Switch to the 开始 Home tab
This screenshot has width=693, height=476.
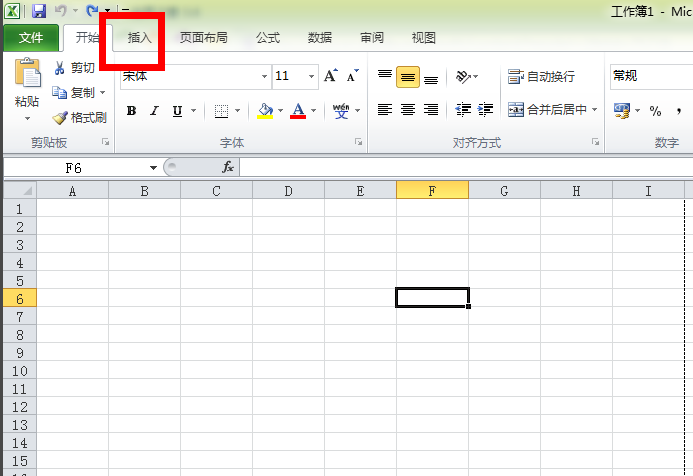88,38
